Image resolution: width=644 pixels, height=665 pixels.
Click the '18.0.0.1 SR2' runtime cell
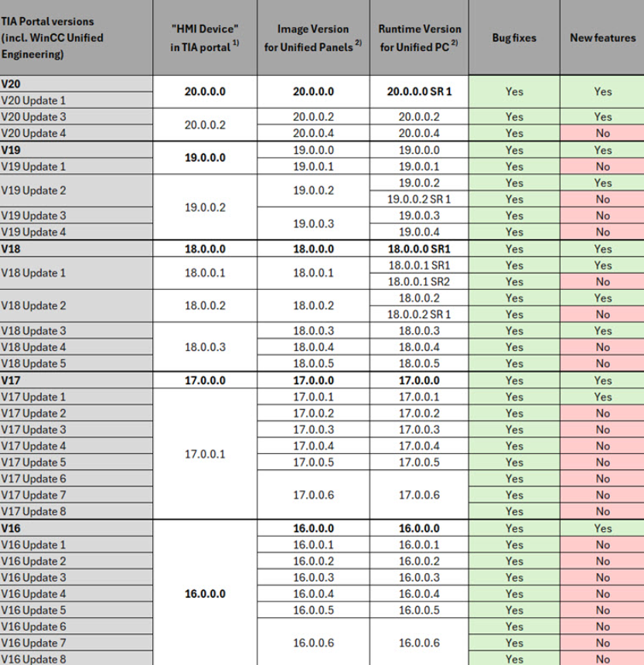(419, 281)
